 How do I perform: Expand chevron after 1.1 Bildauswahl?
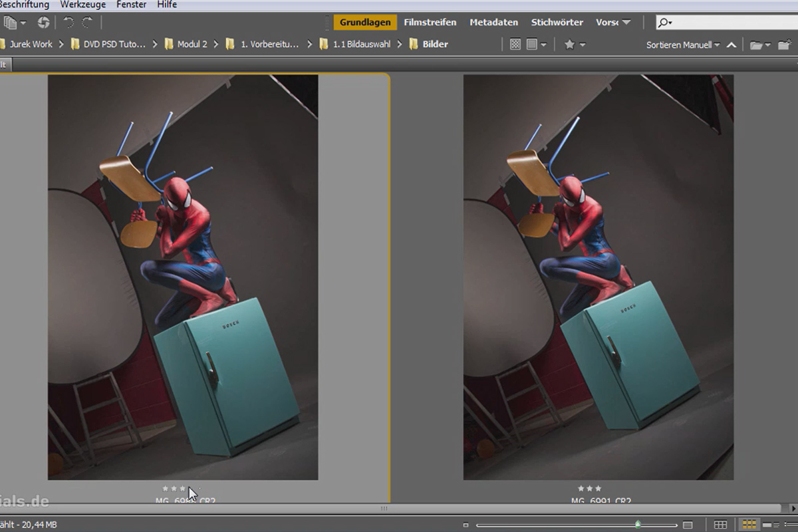pyautogui.click(x=400, y=45)
